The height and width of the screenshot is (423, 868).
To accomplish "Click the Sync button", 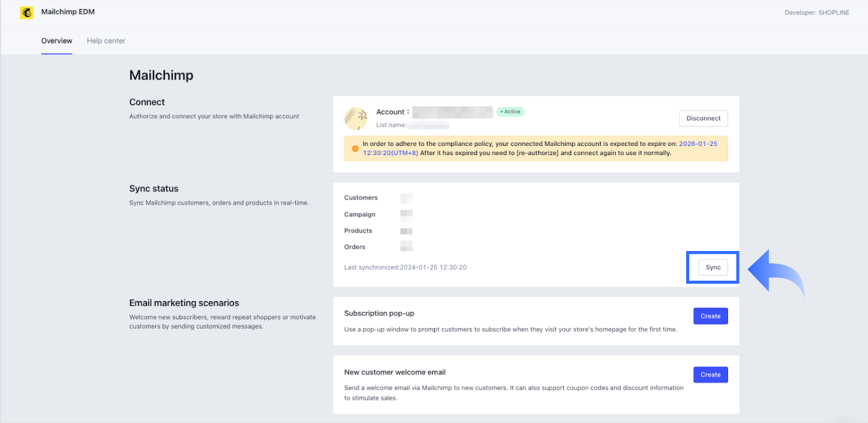I will click(x=713, y=267).
